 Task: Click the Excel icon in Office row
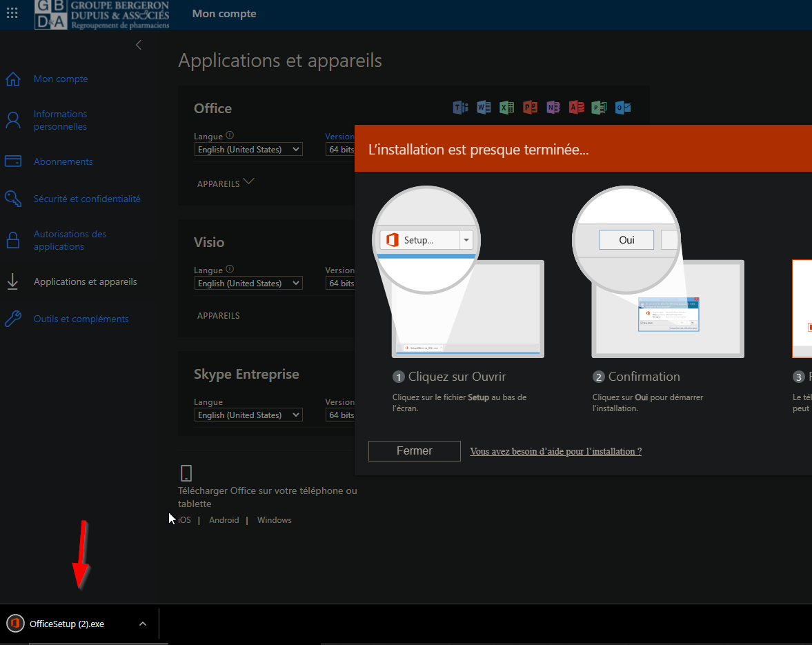point(506,107)
